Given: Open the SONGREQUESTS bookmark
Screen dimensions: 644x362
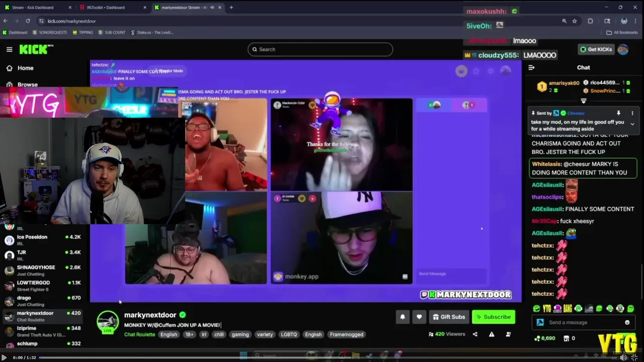Looking at the screenshot, I should (x=49, y=33).
